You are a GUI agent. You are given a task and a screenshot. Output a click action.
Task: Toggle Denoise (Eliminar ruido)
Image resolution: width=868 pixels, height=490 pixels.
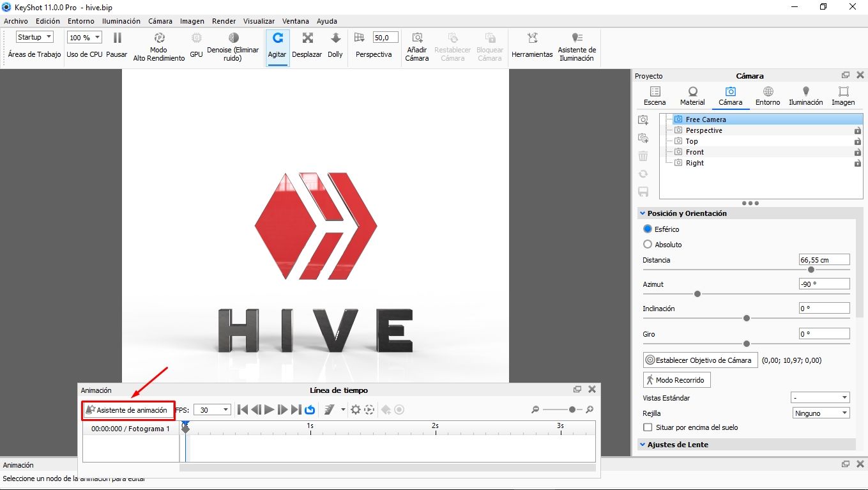click(233, 47)
